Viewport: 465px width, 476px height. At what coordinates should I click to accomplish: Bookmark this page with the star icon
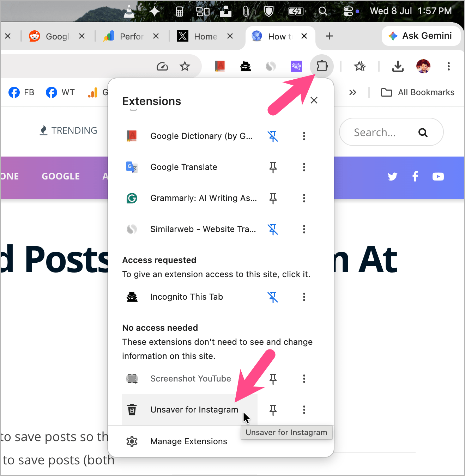185,66
